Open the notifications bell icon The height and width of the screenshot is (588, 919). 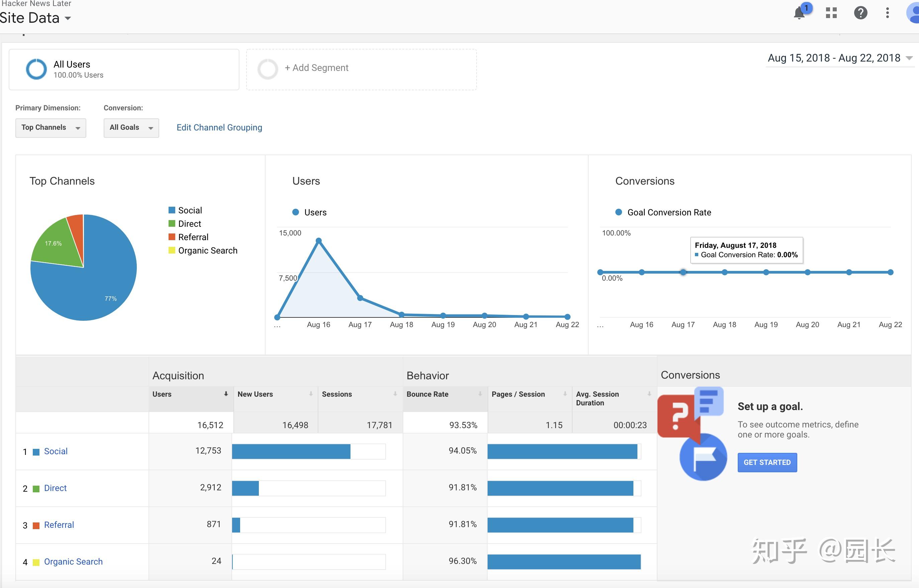click(x=799, y=13)
